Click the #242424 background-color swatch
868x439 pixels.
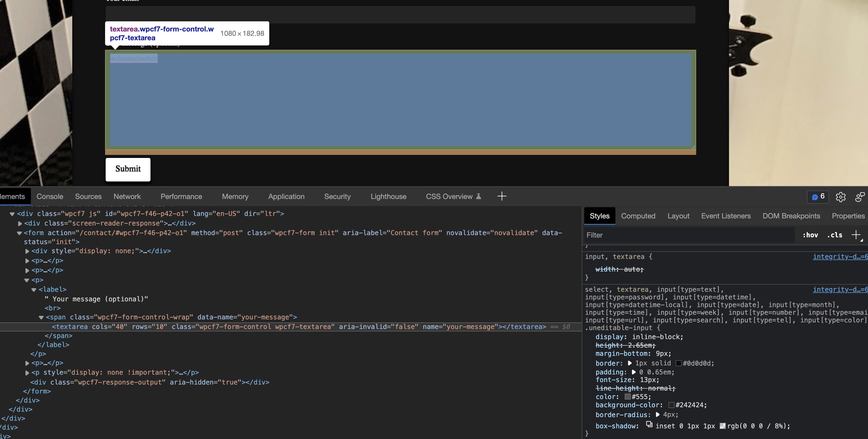tap(671, 405)
